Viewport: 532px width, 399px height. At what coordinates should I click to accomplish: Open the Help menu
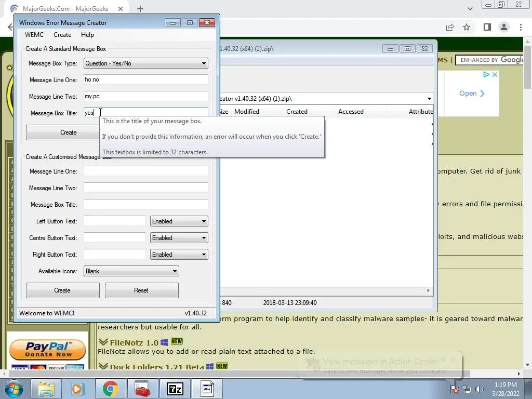[x=87, y=35]
